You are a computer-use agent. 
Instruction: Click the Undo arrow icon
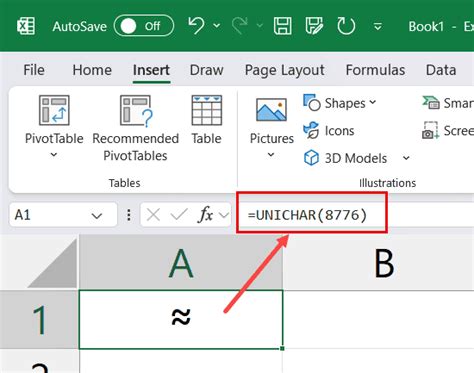click(196, 26)
